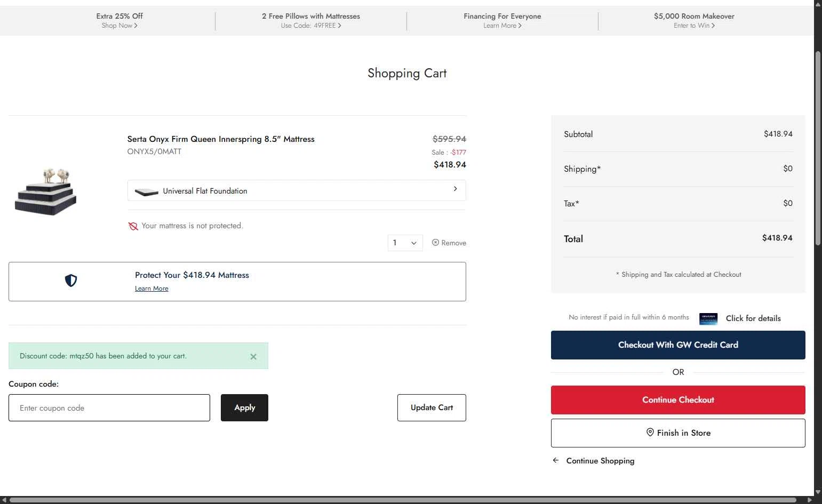The height and width of the screenshot is (504, 822).
Task: Focus the Enter coupon code field
Action: point(109,408)
